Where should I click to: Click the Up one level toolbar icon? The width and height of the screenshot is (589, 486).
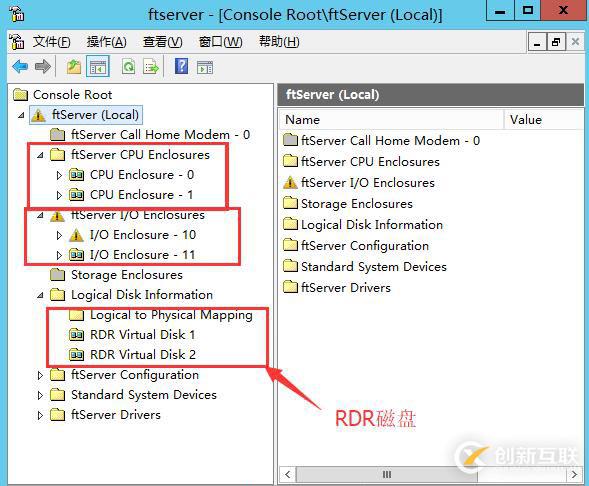point(74,67)
